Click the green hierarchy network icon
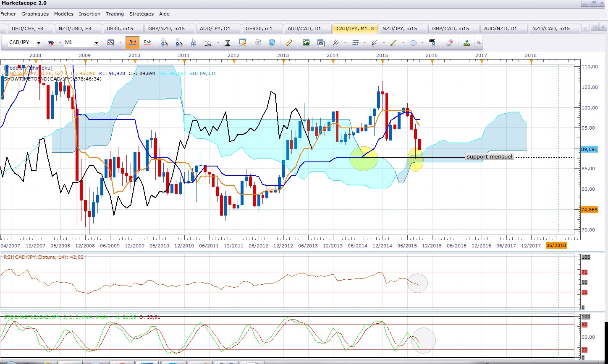This screenshot has width=608, height=364. click(466, 43)
